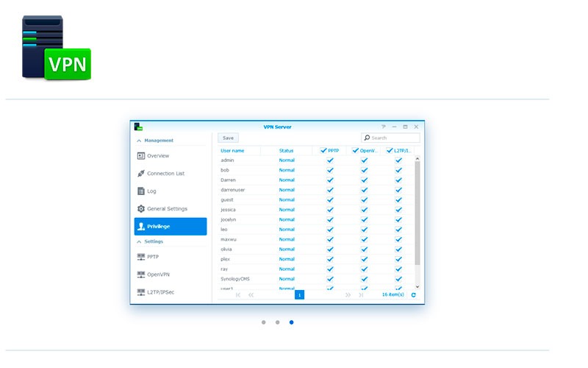
Task: Open L2TP/IPSec settings in the sidebar
Action: (171, 292)
